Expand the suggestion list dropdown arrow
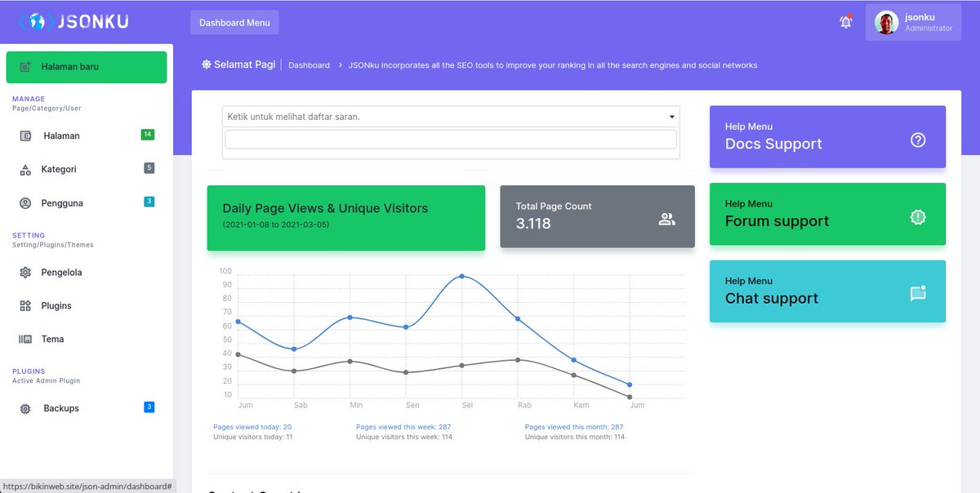Screen dimensions: 980x493 (671, 117)
